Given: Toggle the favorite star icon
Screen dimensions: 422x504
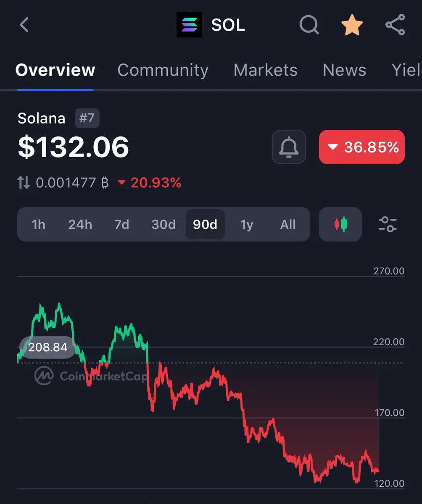Looking at the screenshot, I should [x=352, y=25].
